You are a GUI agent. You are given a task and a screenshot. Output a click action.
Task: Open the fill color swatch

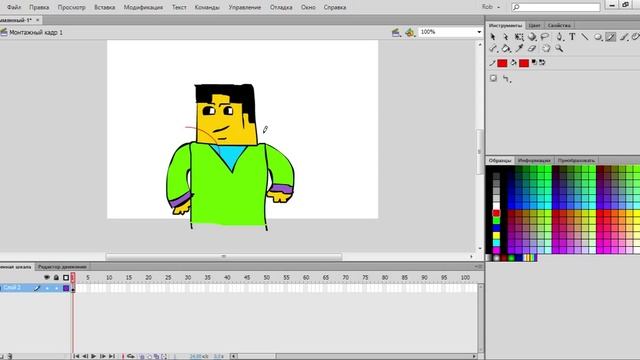tap(524, 63)
